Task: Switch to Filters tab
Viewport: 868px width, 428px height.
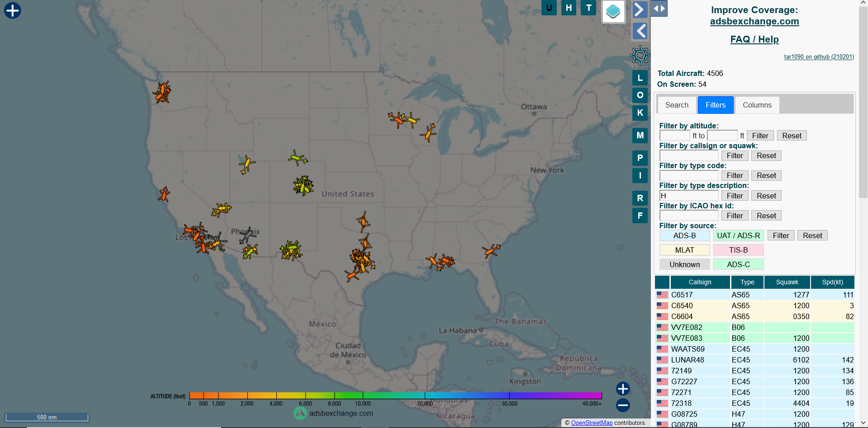Action: point(716,105)
